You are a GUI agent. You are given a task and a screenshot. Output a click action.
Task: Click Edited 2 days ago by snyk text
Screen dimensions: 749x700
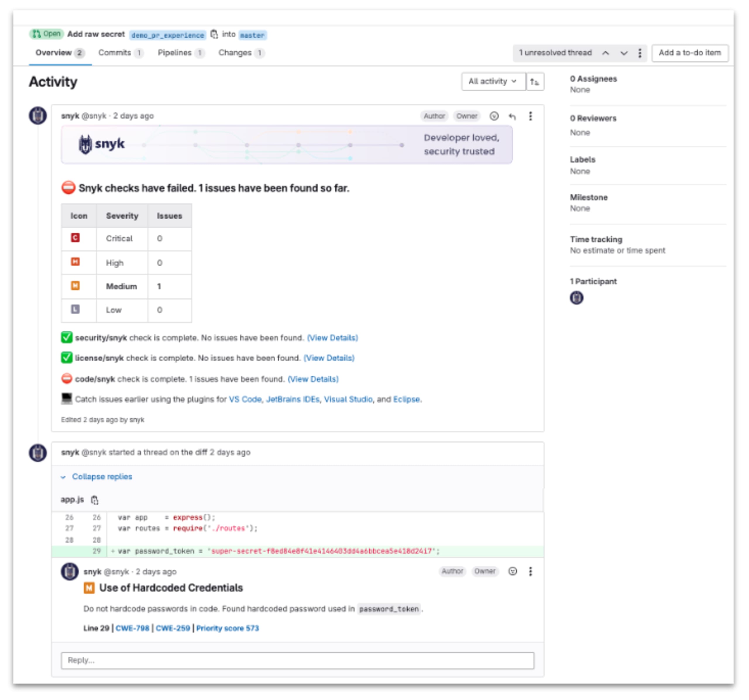(102, 420)
